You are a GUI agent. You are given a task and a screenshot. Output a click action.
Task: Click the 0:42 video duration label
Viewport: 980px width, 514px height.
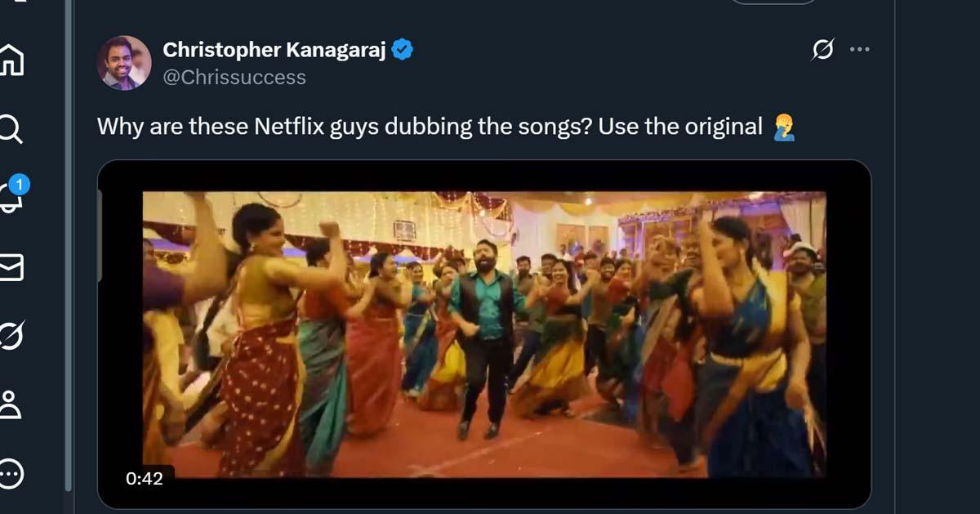click(x=145, y=478)
